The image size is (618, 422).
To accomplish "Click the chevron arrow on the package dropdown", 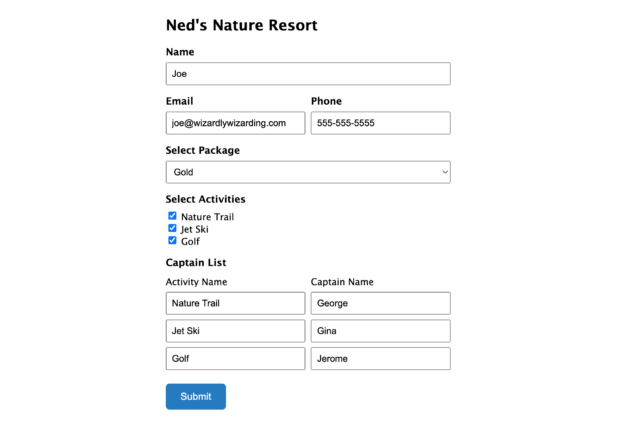I will click(x=445, y=172).
